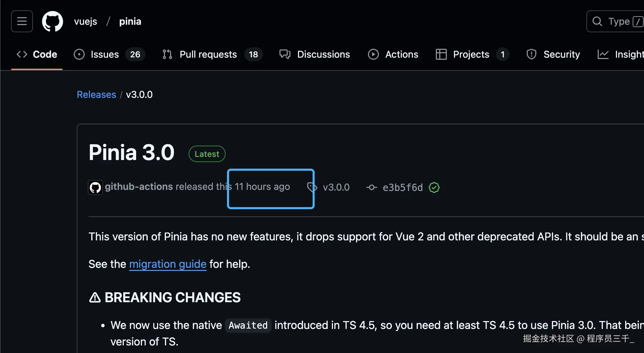Click the vuejs organization link
Viewport: 644px width, 353px height.
[85, 21]
